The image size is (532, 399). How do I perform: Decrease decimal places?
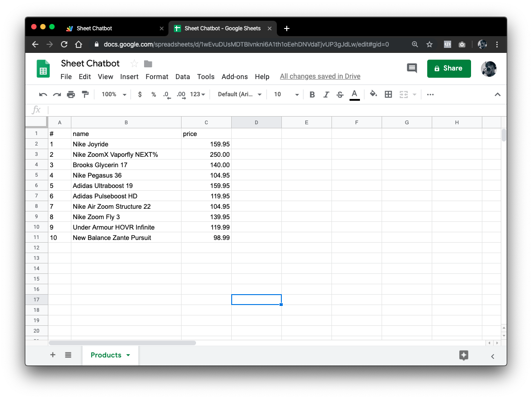[167, 95]
